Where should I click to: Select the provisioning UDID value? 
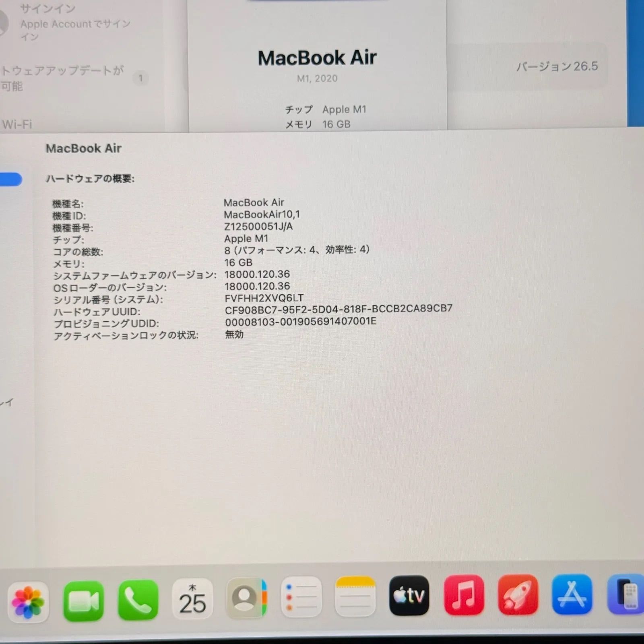(301, 322)
